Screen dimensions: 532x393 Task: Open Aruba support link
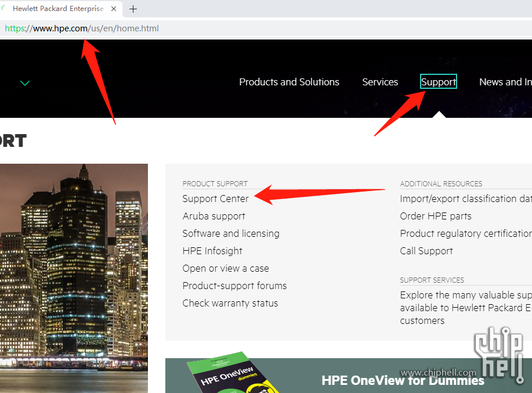point(213,216)
